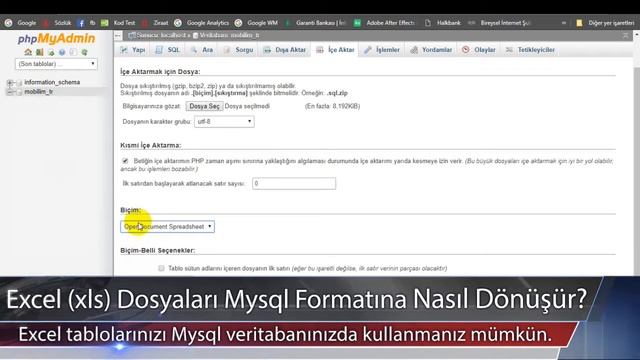Click the third icon in the phpMyAdmin sidebar row
Screen dimensions: 640x360
51,52
